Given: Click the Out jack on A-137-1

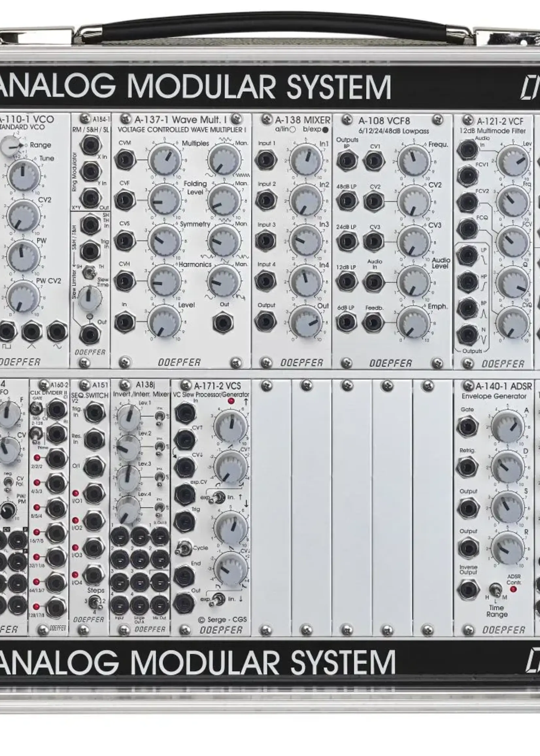Looking at the screenshot, I should 223,323.
